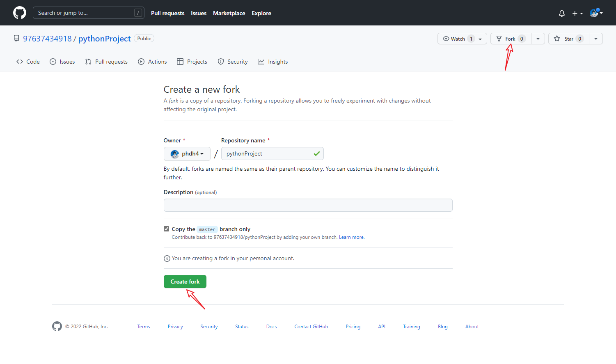Open the footer API link
Image resolution: width=616 pixels, height=364 pixels.
click(x=382, y=327)
